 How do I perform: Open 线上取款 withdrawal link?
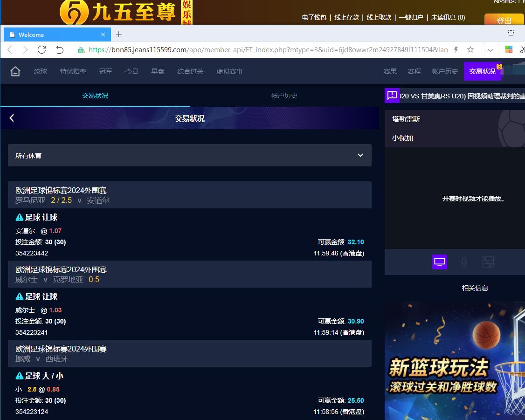pos(379,17)
